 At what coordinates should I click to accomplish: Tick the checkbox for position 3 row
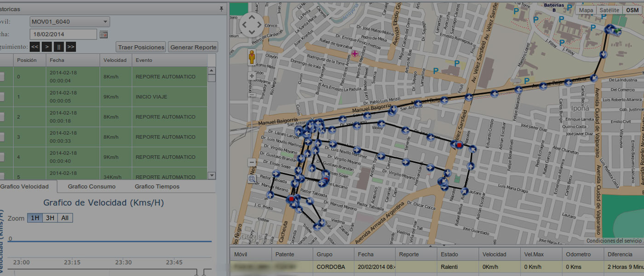tap(1, 137)
